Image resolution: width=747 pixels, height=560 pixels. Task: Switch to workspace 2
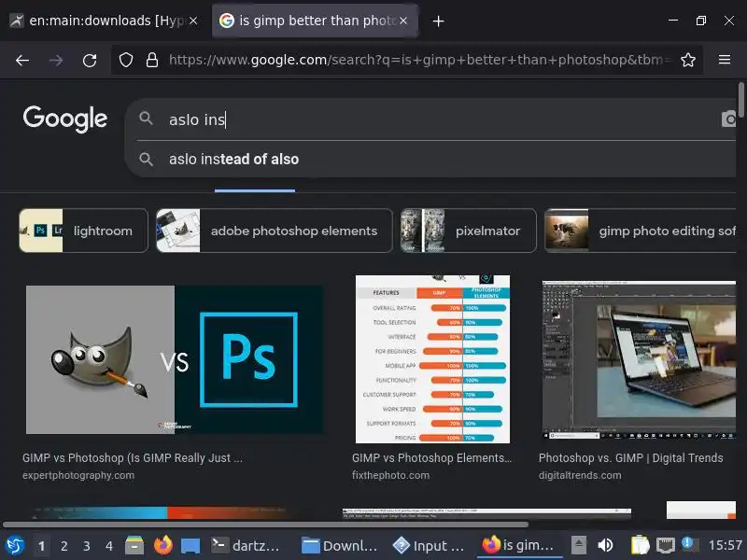tap(63, 546)
